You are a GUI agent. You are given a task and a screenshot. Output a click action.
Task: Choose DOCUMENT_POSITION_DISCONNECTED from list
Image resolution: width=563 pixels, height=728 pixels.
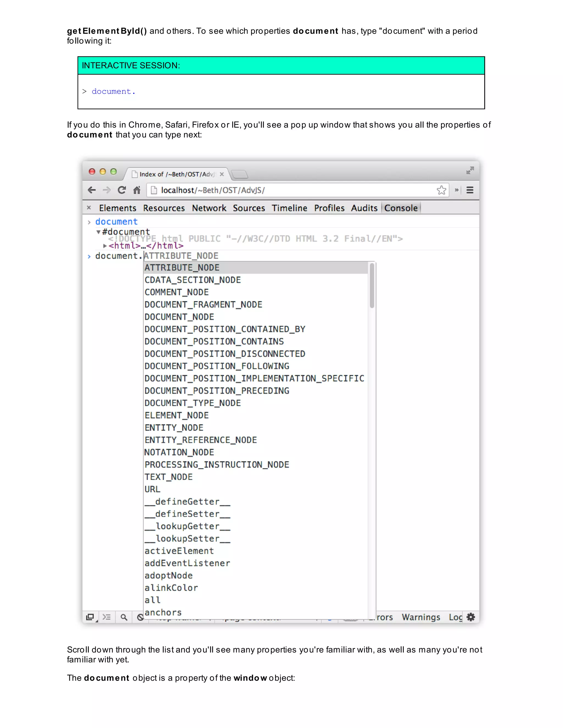pyautogui.click(x=256, y=354)
